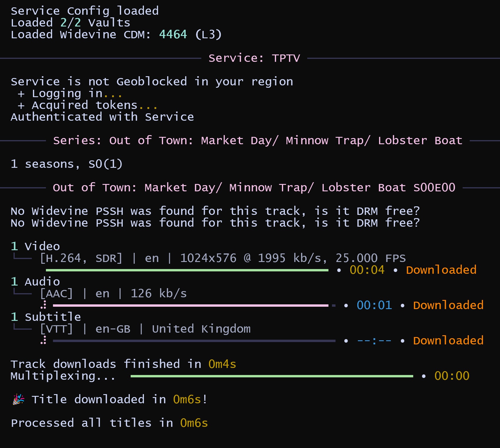Image resolution: width=500 pixels, height=448 pixels.
Task: Click the Series: Out of Town header
Action: tap(258, 141)
